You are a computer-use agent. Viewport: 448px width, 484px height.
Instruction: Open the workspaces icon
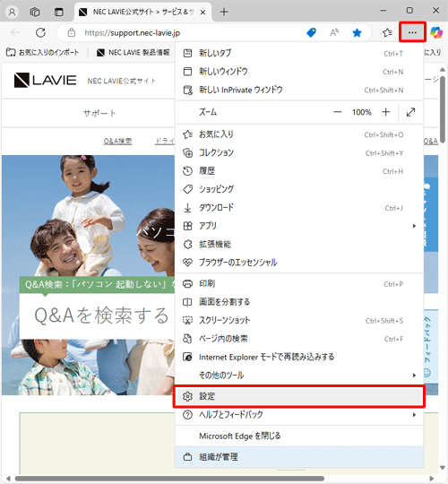pos(35,12)
